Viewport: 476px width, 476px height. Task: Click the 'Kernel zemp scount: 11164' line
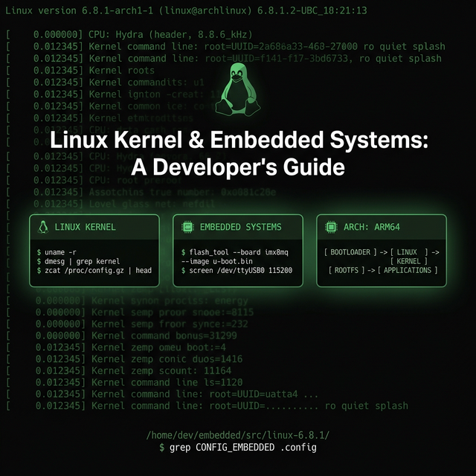coord(119,371)
